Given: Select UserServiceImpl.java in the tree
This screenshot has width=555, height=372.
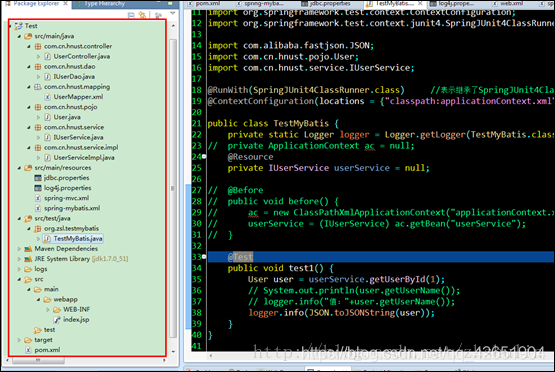Looking at the screenshot, I should 84,158.
